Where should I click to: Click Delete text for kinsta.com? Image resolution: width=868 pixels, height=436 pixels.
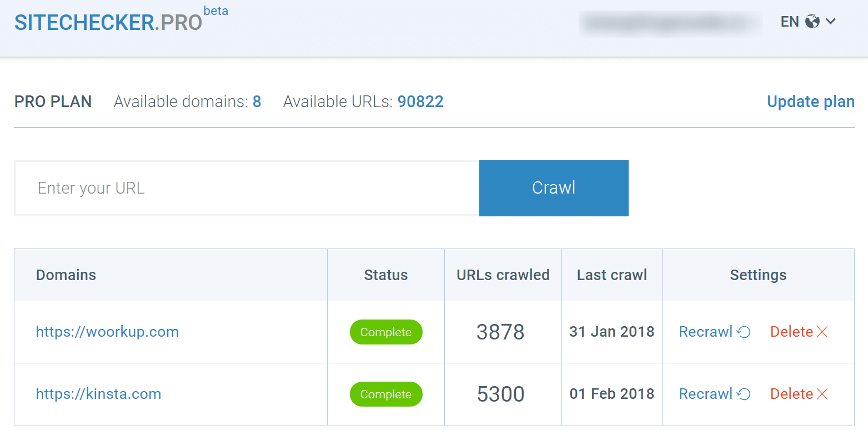tap(792, 394)
